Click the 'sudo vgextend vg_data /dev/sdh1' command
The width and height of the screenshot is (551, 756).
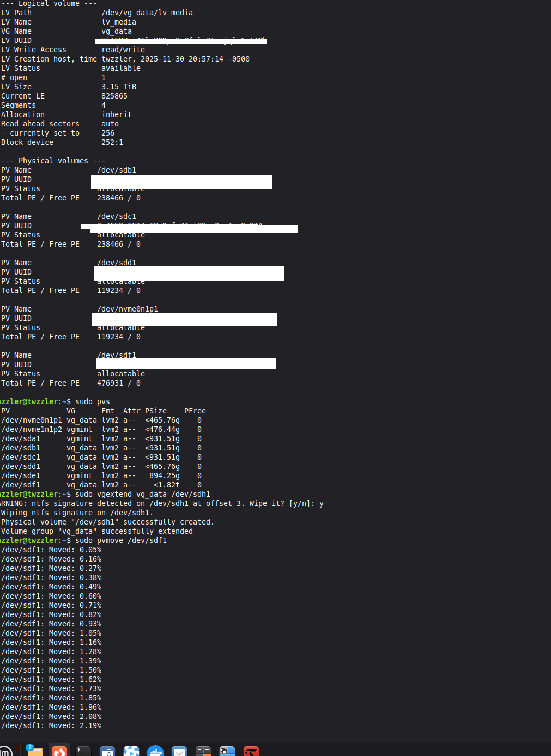143,494
